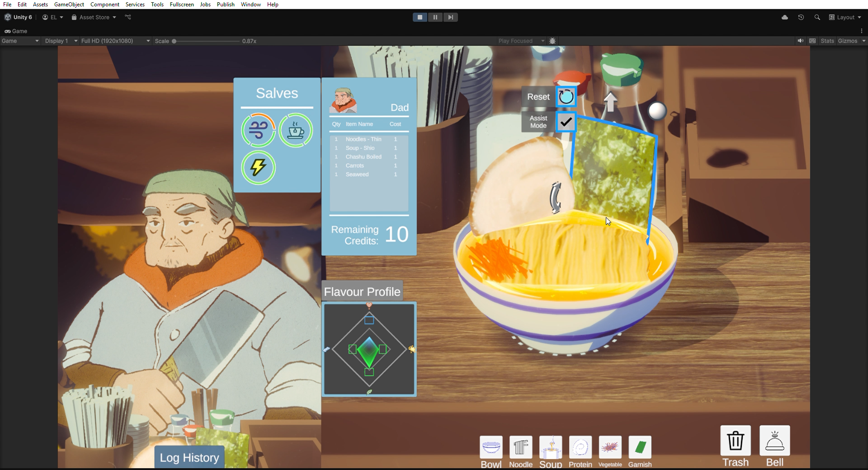Pick the Vegetable ingredient icon
This screenshot has width=868, height=470.
(x=610, y=447)
